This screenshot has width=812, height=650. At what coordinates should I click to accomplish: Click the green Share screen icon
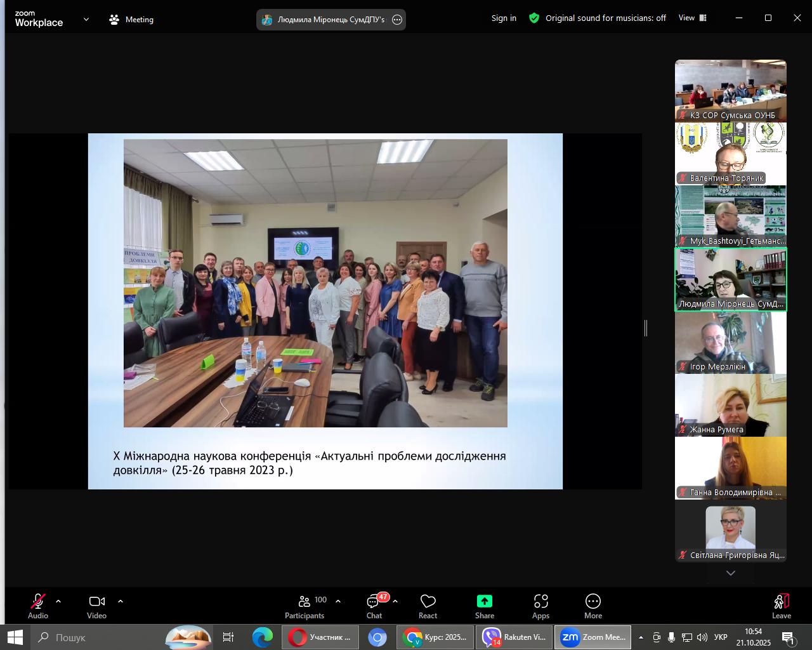coord(484,601)
